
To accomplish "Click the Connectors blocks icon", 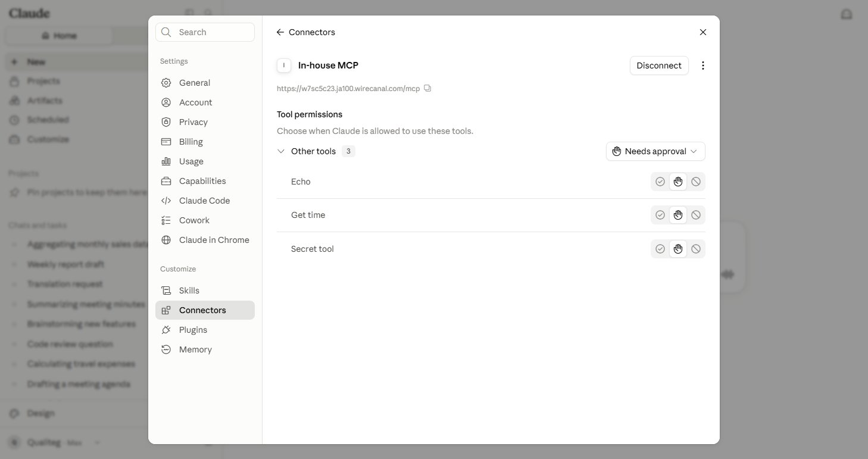I will coord(166,310).
